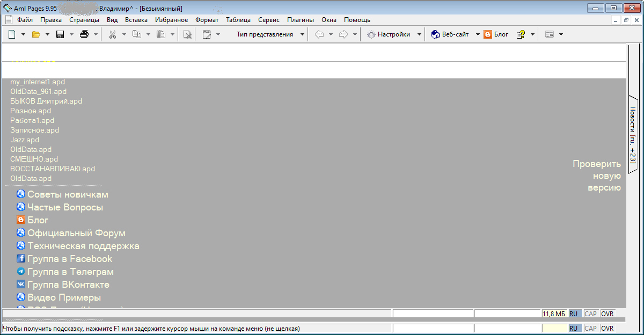
Task: Open the Техническая поддержка link
Action: pos(83,246)
